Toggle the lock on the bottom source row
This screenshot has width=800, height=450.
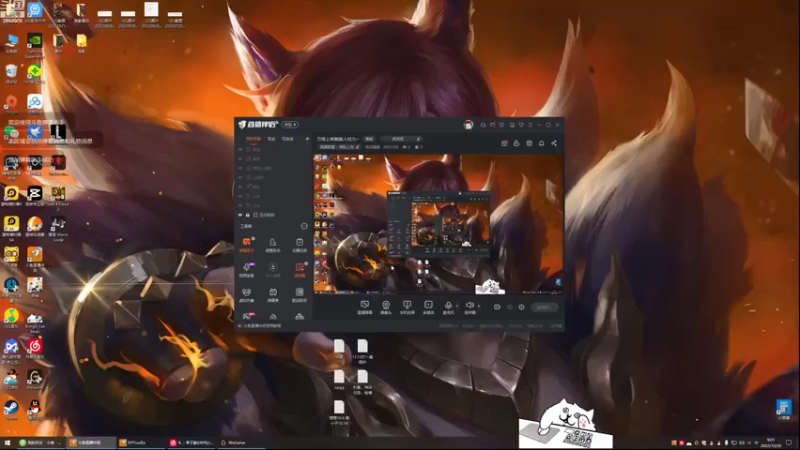point(248,215)
